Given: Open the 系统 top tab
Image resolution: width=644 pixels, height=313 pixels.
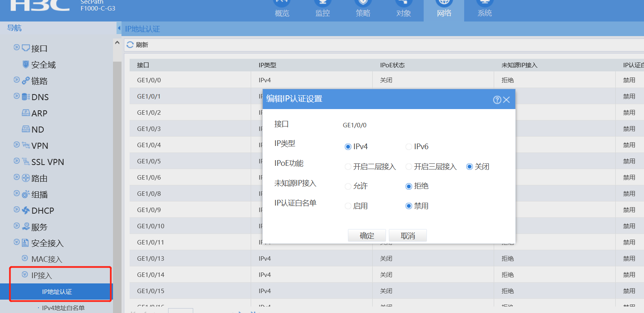Looking at the screenshot, I should pyautogui.click(x=484, y=9).
